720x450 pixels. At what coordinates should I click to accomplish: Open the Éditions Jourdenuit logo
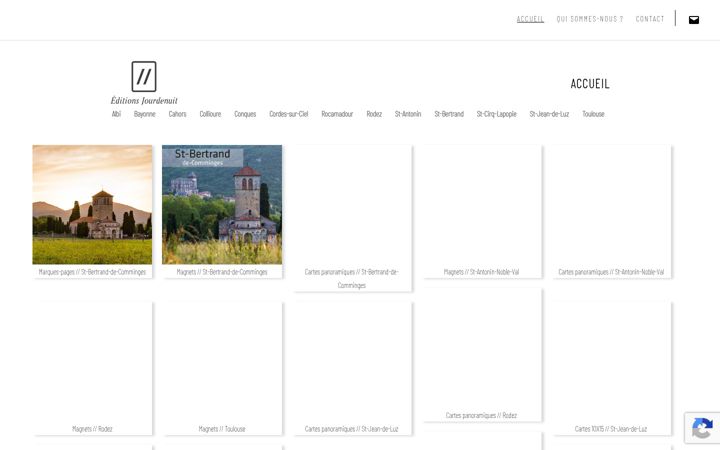144,83
